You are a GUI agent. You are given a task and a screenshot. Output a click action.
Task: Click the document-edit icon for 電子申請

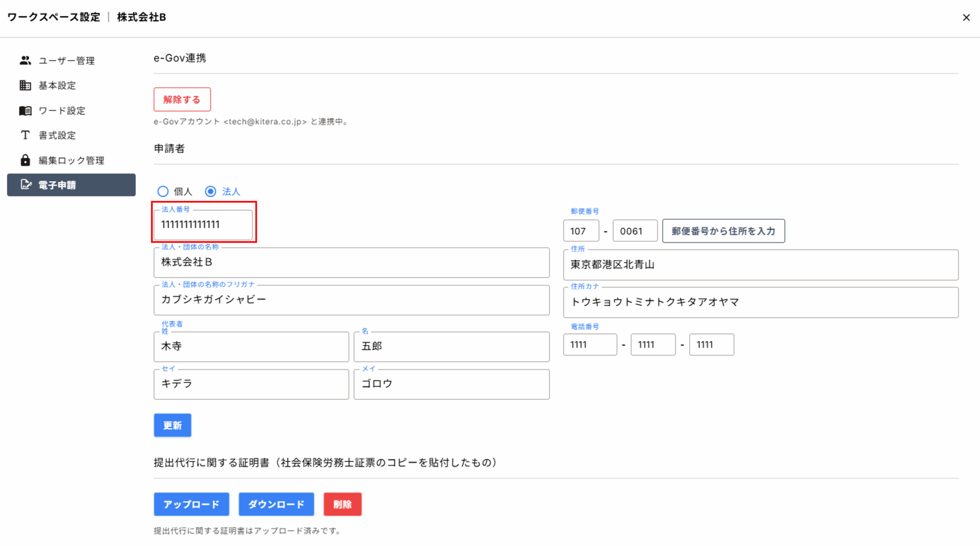coord(25,185)
